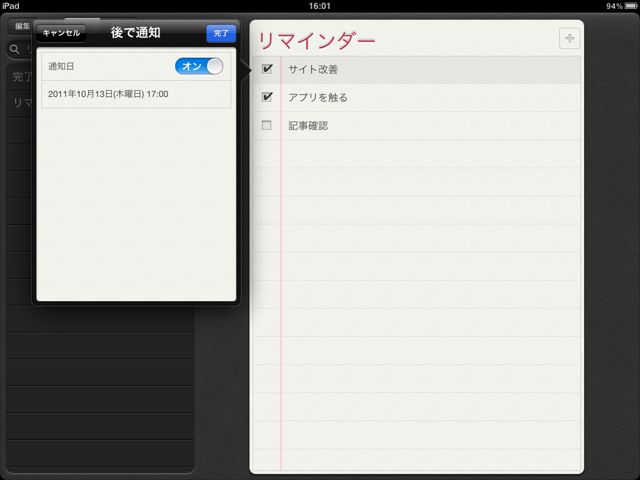Select the アプリを触る reminder text
Viewport: 640px width, 480px height.
coord(318,98)
